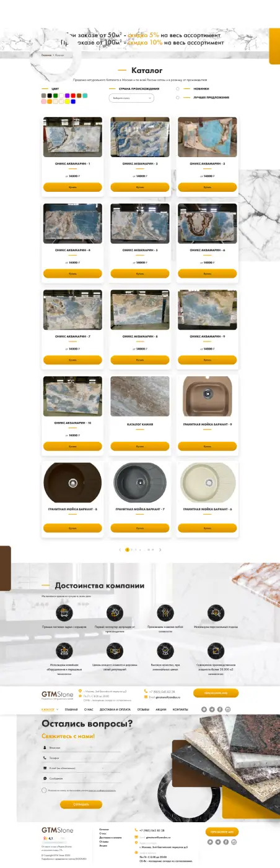The image size is (280, 868).
Task: Click the phone icon beside the header number
Action: [x=146, y=691]
